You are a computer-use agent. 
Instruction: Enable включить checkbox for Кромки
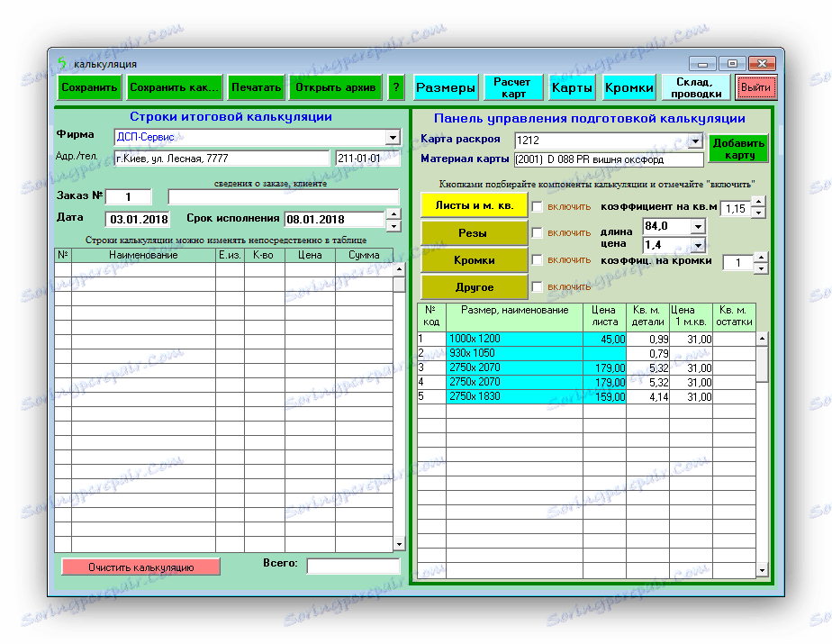pyautogui.click(x=537, y=259)
